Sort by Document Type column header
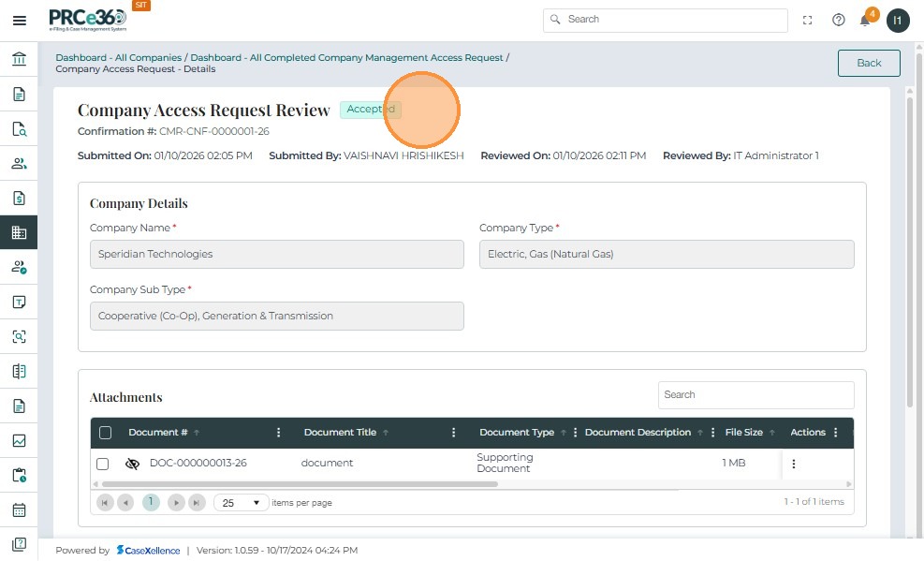This screenshot has width=924, height=561. click(517, 432)
